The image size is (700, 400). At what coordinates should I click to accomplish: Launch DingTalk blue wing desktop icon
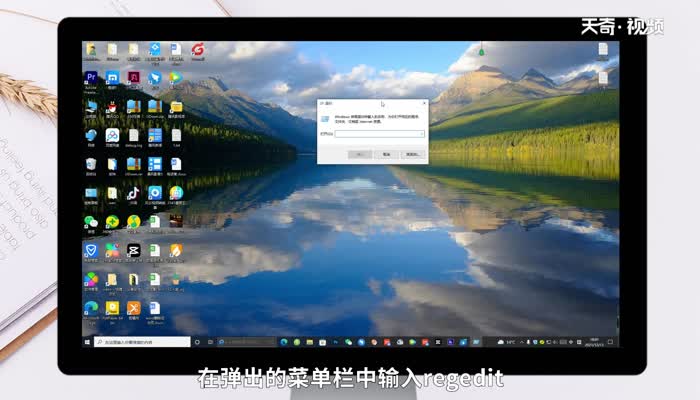[x=155, y=78]
